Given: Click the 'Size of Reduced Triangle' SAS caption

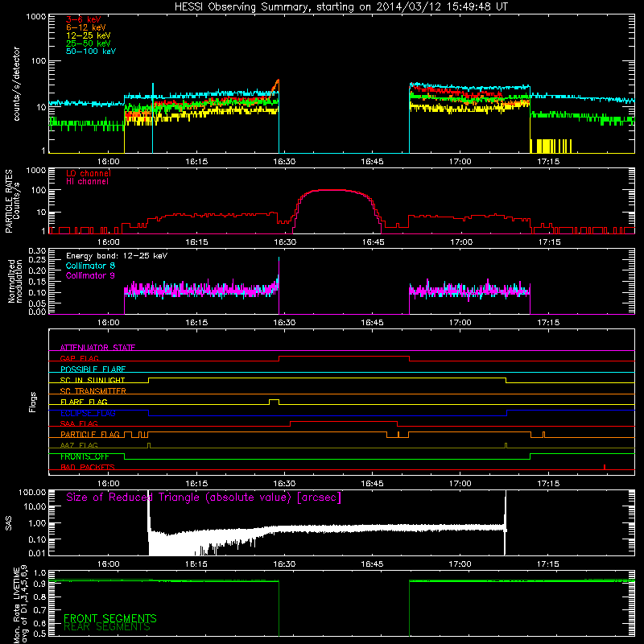Looking at the screenshot, I should (x=204, y=497).
